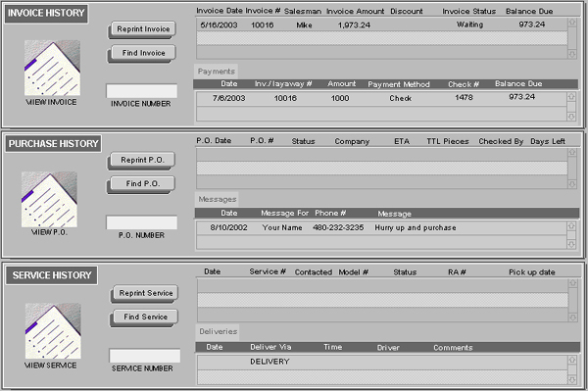588x391 pixels.
Task: Focus the Service Number input field
Action: click(145, 356)
